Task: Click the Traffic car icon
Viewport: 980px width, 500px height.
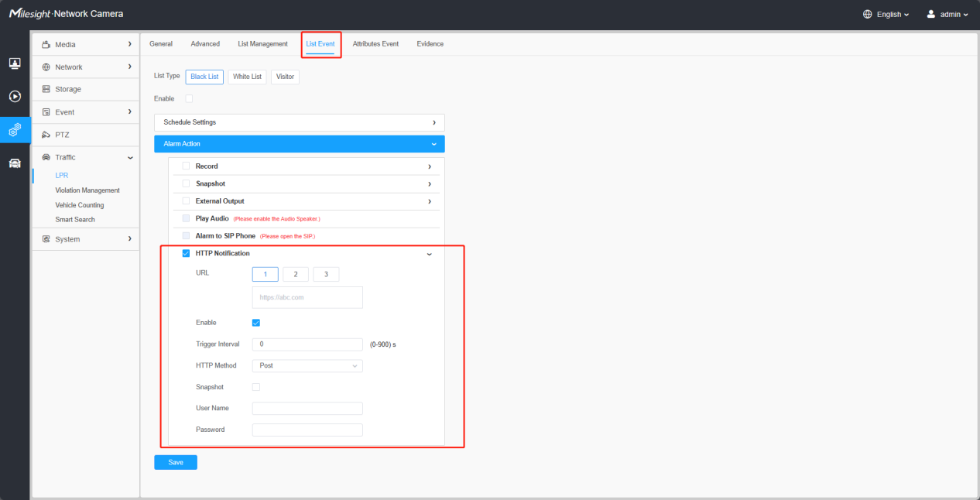Action: pos(46,157)
